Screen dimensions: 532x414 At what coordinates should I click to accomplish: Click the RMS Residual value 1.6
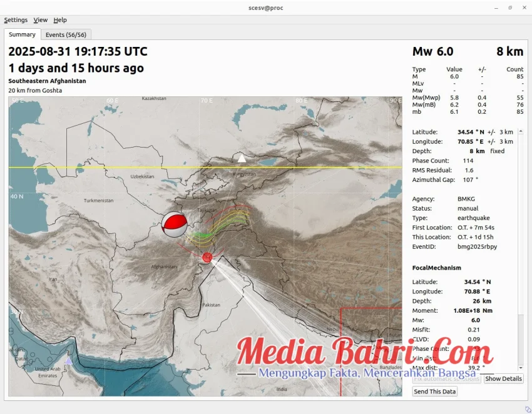[469, 170]
